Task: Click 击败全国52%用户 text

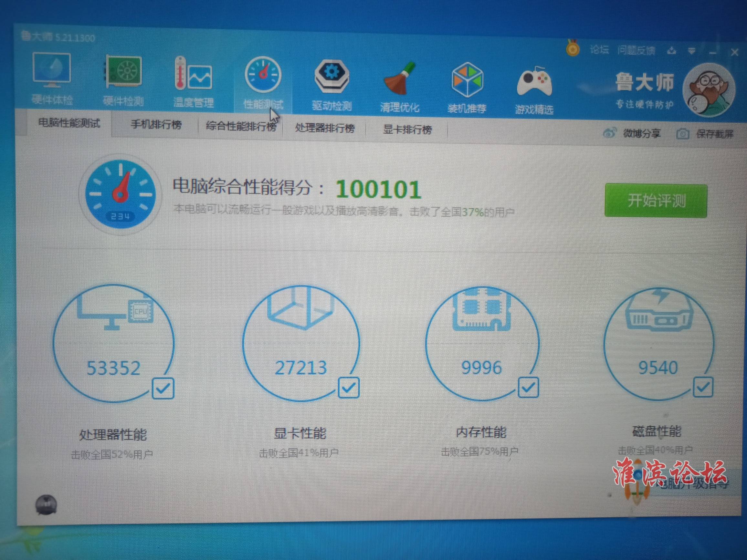Action: pos(112,454)
